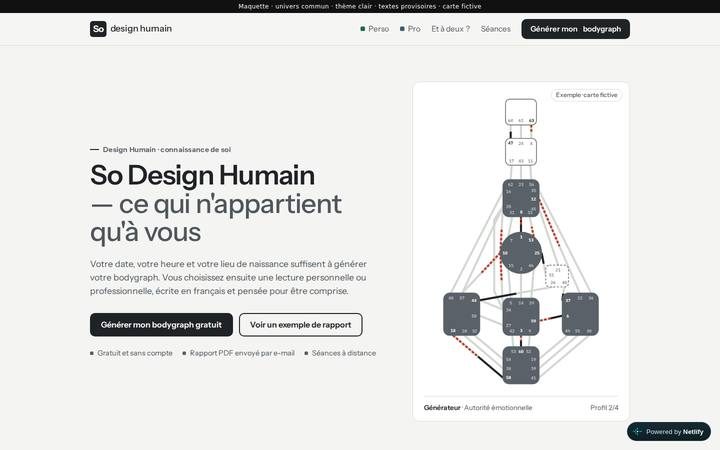Click "Générateur" label under bodygraph
Viewport: 720px width, 450px height.
coord(442,407)
